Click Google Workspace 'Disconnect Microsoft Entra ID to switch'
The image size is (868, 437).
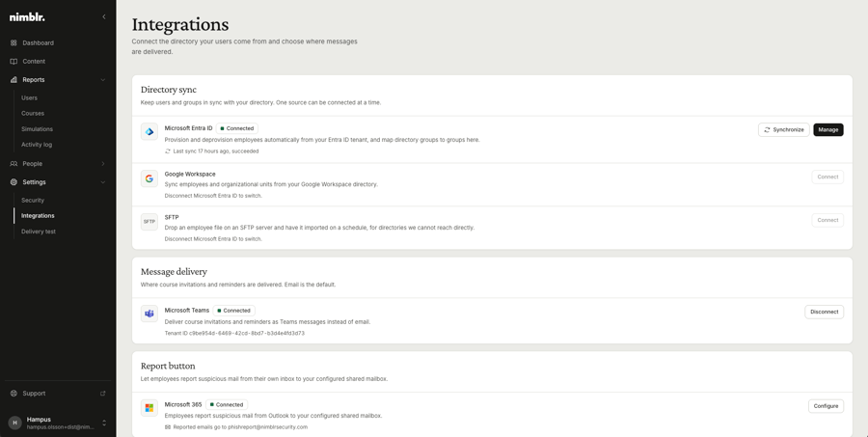tap(213, 196)
